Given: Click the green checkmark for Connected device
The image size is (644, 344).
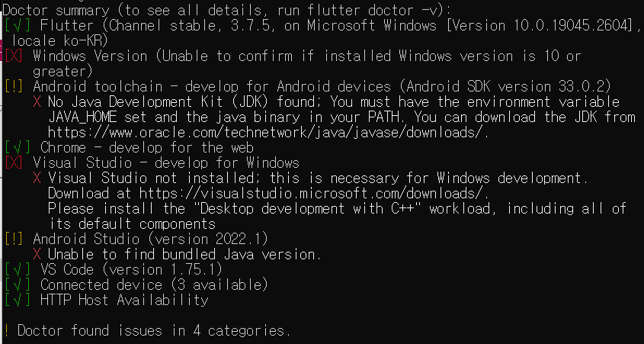Looking at the screenshot, I should (x=18, y=285).
